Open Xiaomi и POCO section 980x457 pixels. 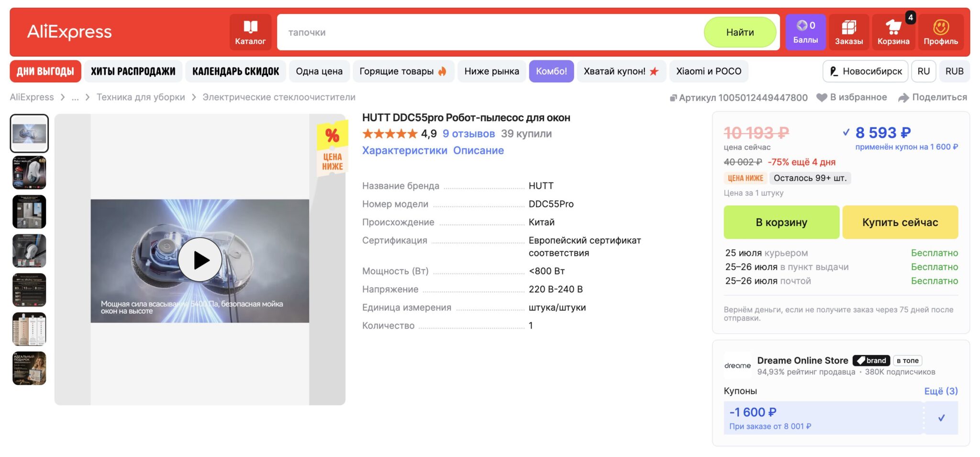(709, 71)
